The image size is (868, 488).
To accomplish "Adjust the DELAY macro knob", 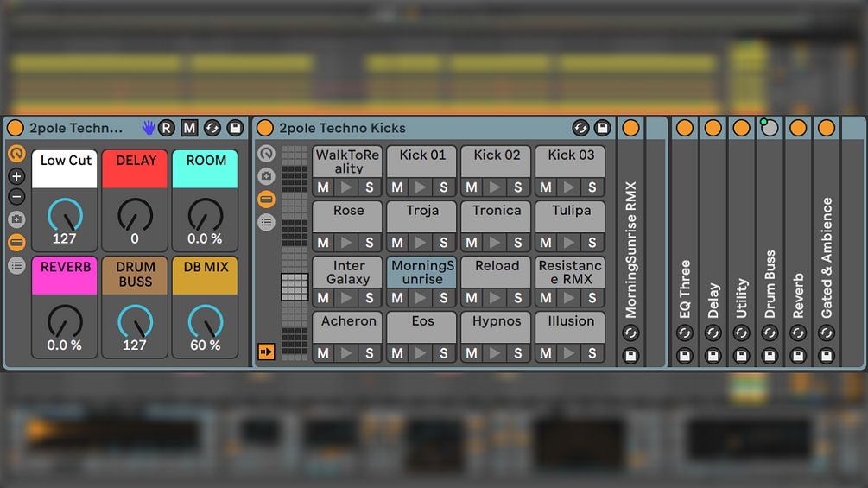I will (x=135, y=215).
